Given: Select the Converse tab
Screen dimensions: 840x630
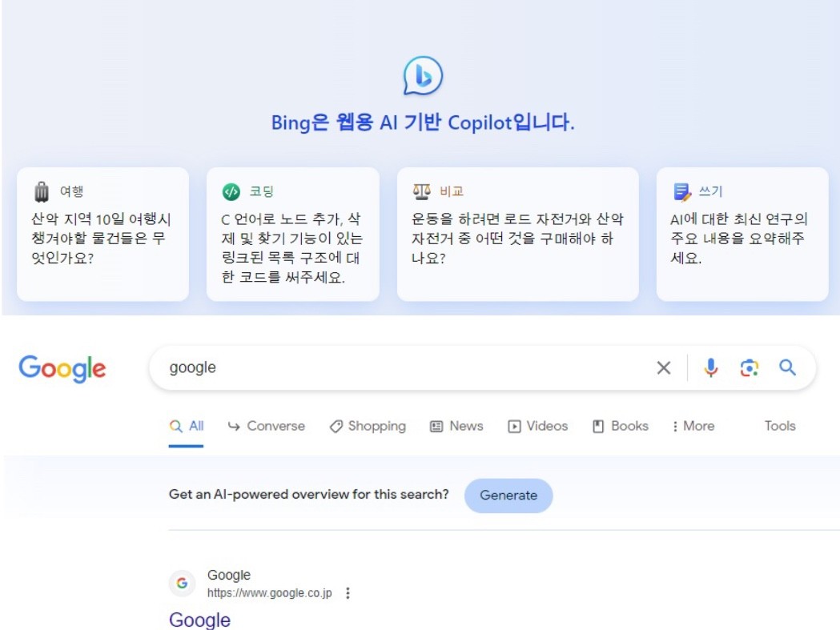Looking at the screenshot, I should [265, 426].
